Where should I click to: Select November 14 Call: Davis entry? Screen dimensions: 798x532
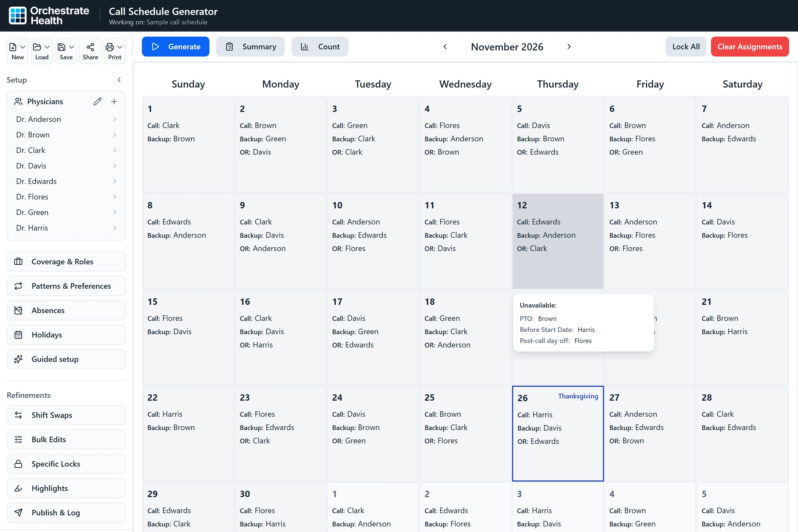718,222
